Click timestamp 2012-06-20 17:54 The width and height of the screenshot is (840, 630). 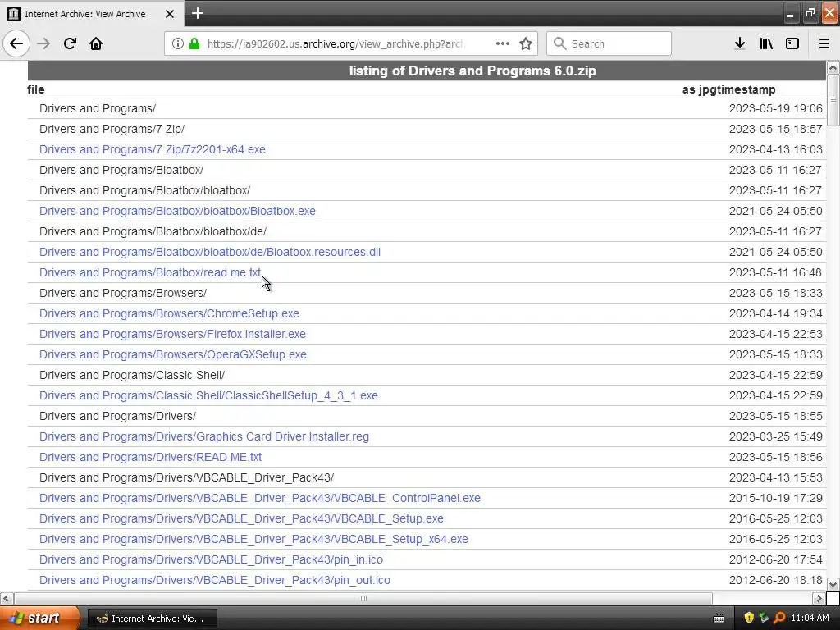point(775,559)
